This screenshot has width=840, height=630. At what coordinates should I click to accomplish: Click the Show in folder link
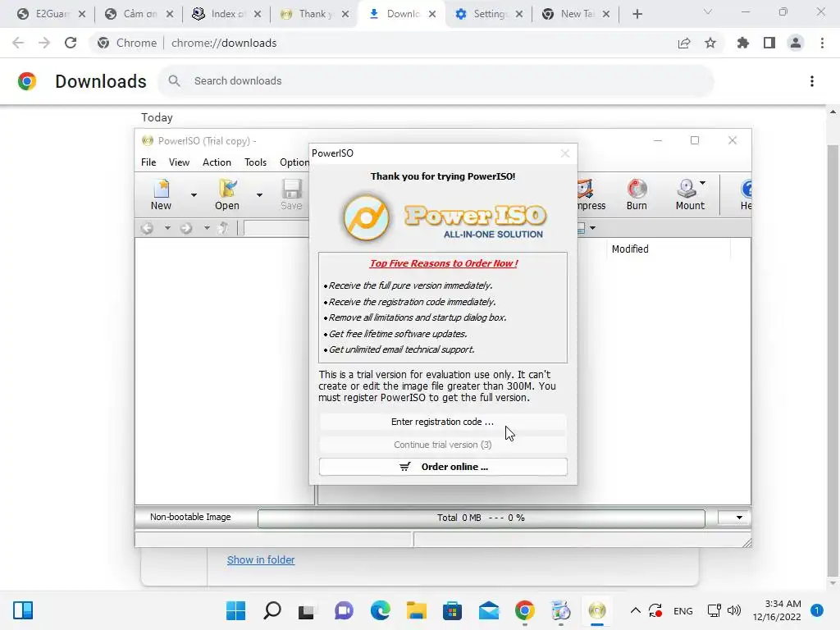pos(261,559)
